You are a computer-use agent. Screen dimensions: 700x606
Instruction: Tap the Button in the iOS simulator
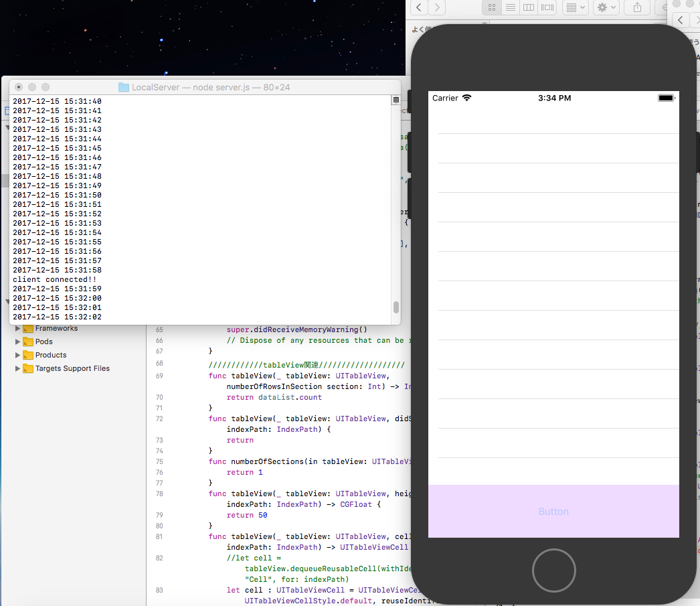[x=553, y=512]
